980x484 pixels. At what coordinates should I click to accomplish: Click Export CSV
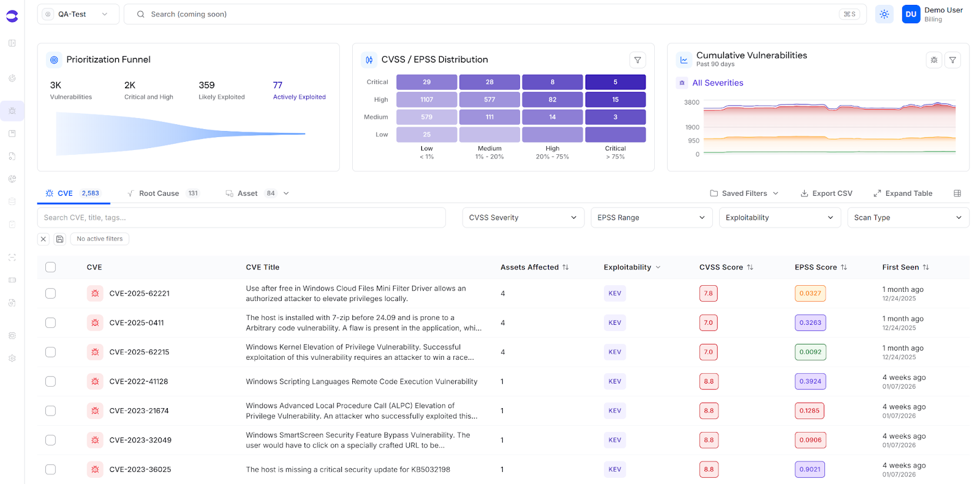[x=826, y=193]
